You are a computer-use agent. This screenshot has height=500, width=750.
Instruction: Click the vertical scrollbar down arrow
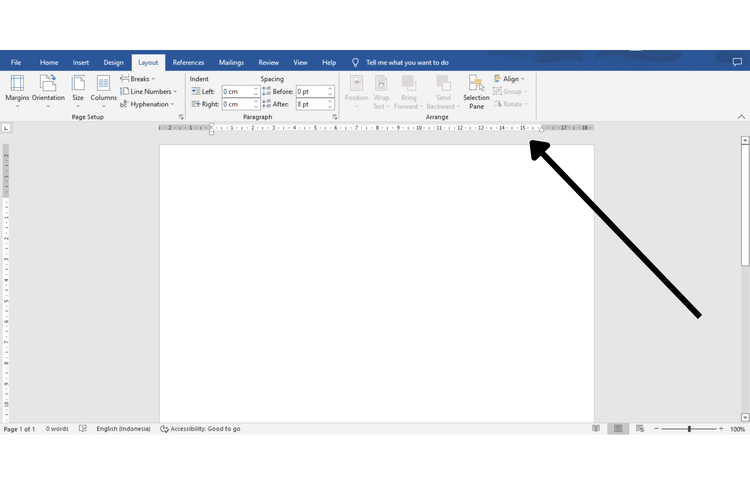745,417
